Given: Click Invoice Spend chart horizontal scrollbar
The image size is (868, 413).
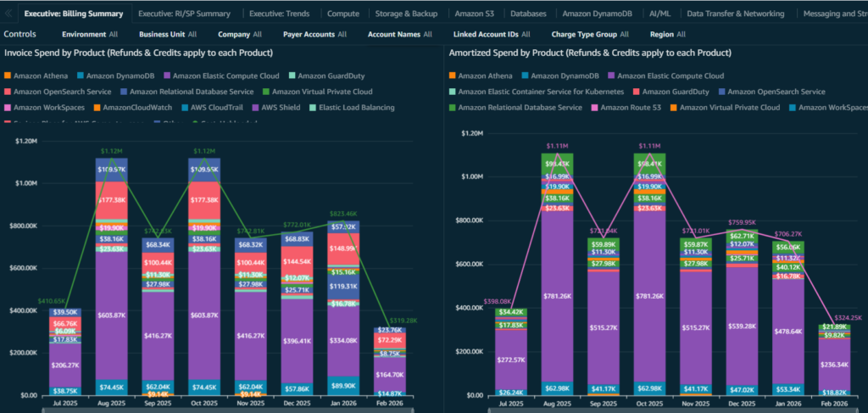Looking at the screenshot, I should 227,410.
